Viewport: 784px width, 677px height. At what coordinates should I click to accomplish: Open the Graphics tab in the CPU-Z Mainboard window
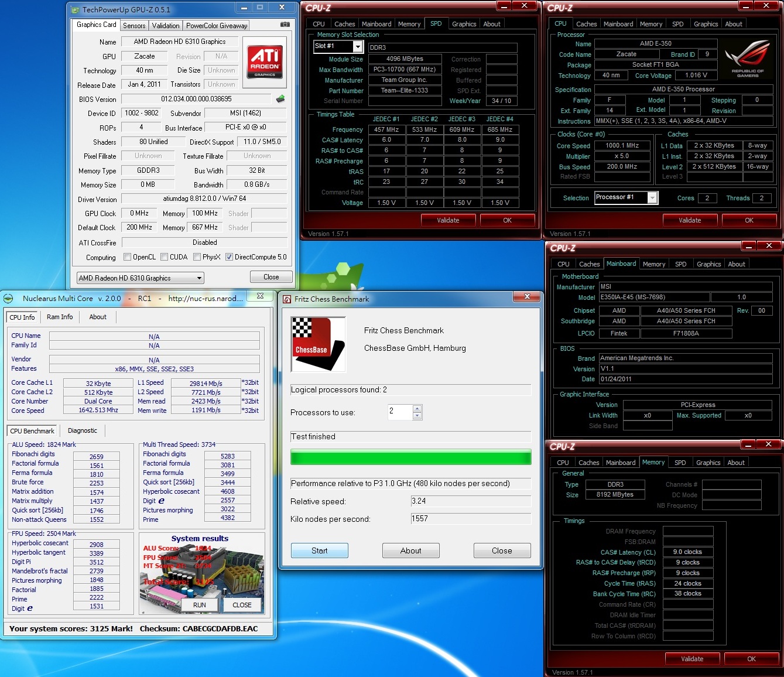(709, 264)
